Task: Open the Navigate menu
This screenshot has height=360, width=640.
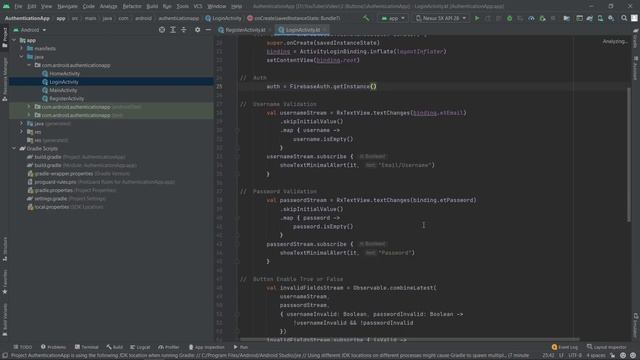Action: tap(67, 6)
